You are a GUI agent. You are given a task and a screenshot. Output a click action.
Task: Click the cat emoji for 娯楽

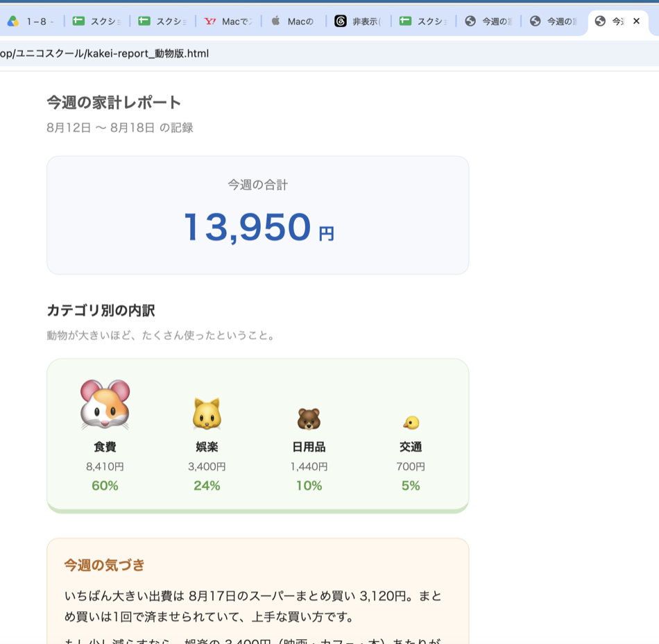tap(207, 414)
